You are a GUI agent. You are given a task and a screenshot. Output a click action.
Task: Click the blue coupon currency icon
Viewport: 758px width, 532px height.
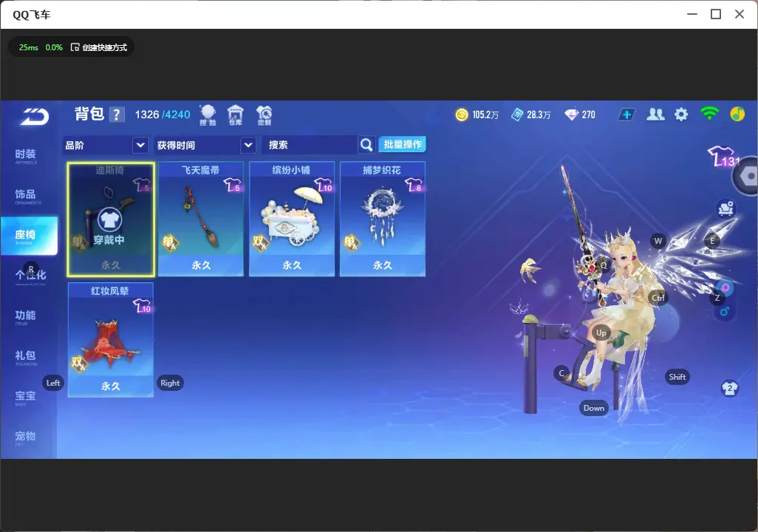tap(516, 115)
